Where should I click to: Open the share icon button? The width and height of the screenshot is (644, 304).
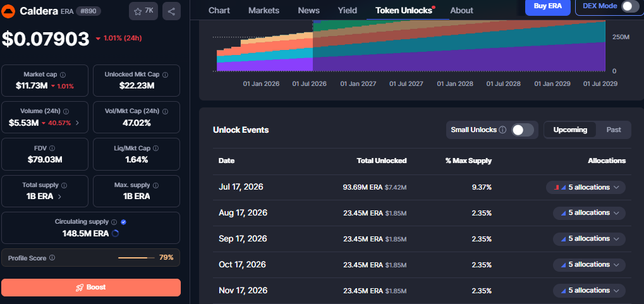click(x=172, y=11)
